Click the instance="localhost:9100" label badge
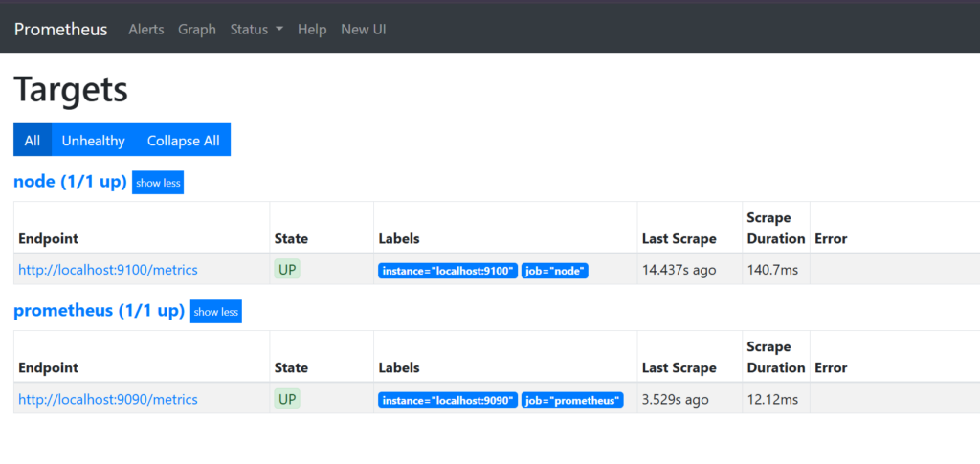 (448, 271)
